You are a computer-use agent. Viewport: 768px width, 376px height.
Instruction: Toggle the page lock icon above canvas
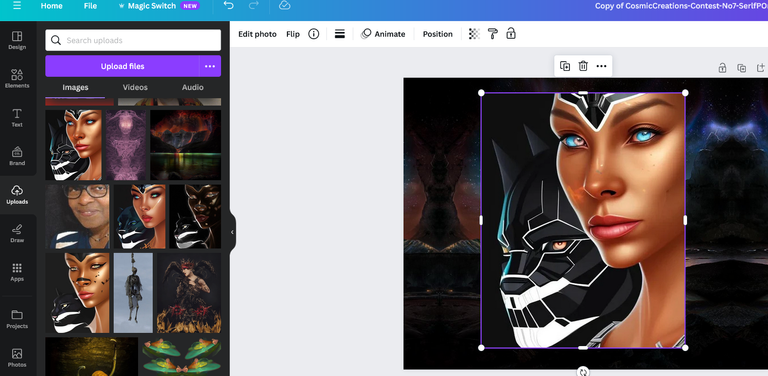click(722, 68)
